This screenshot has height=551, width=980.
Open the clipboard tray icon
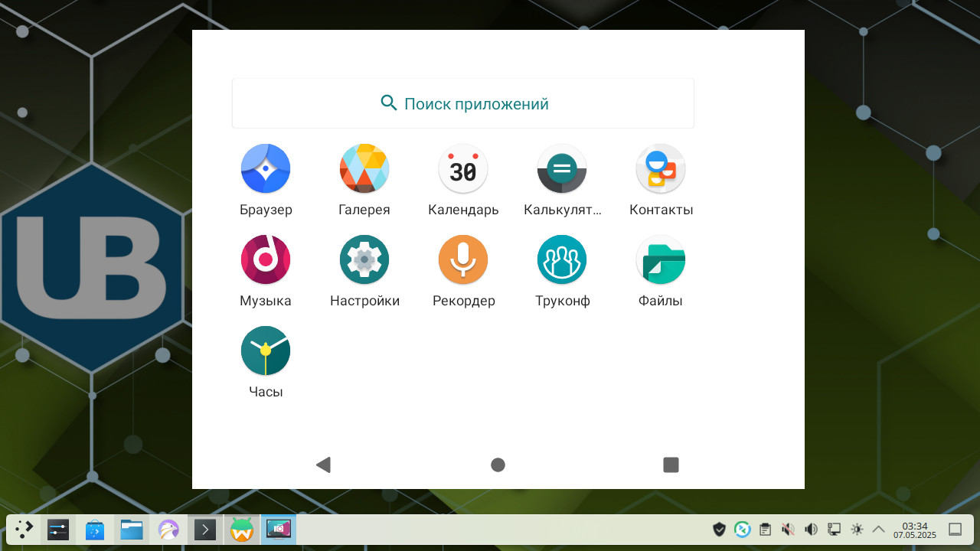pyautogui.click(x=765, y=529)
